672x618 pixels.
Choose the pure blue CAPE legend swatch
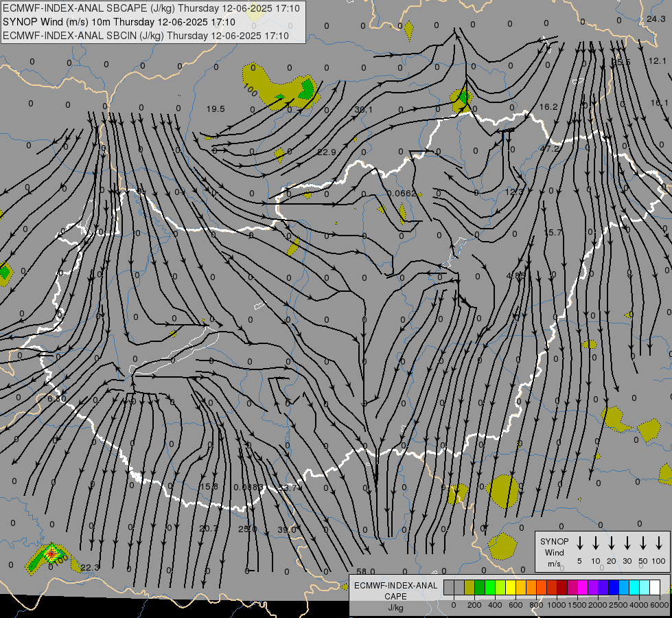(613, 588)
